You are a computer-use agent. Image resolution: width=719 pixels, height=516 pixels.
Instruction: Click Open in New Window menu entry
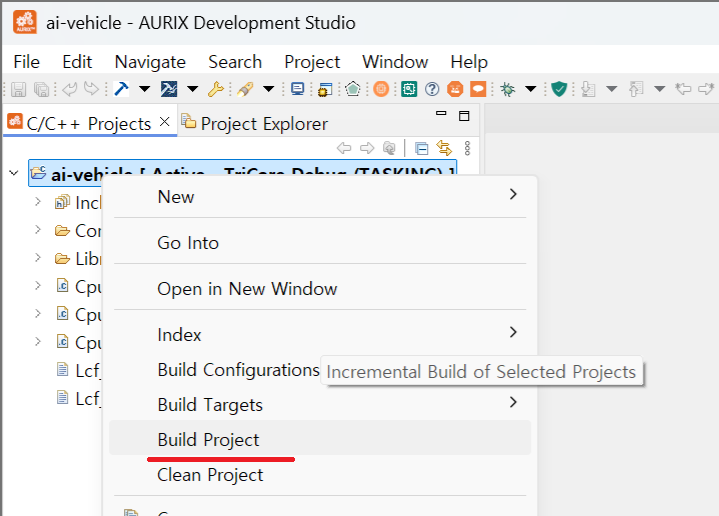247,289
